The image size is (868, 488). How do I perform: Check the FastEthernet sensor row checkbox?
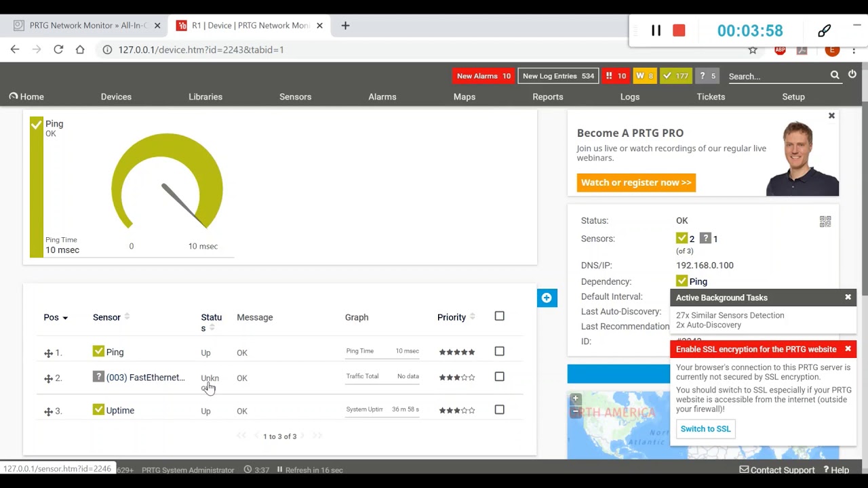(500, 376)
